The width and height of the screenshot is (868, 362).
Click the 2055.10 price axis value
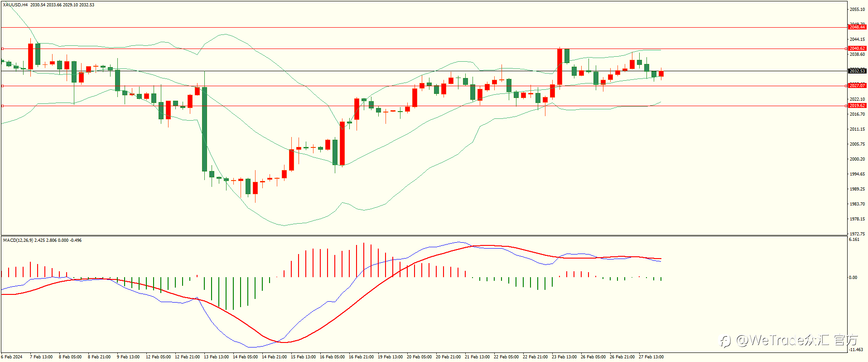click(x=857, y=10)
